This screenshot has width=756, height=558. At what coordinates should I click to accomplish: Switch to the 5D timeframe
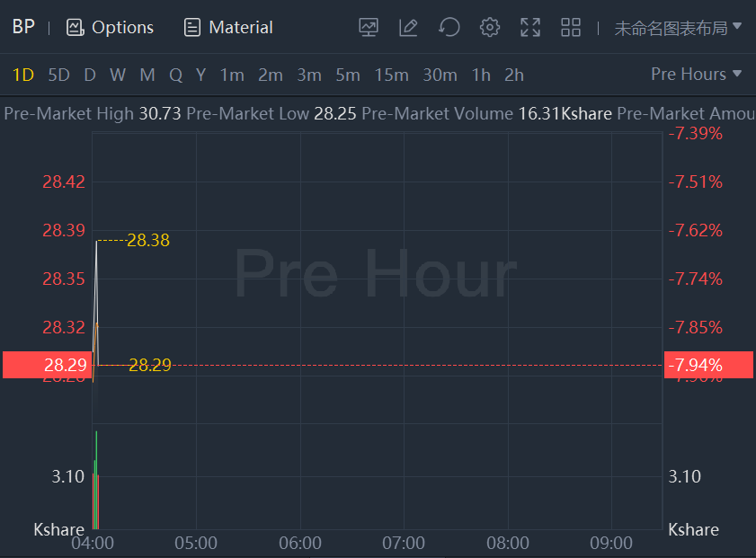coord(58,75)
